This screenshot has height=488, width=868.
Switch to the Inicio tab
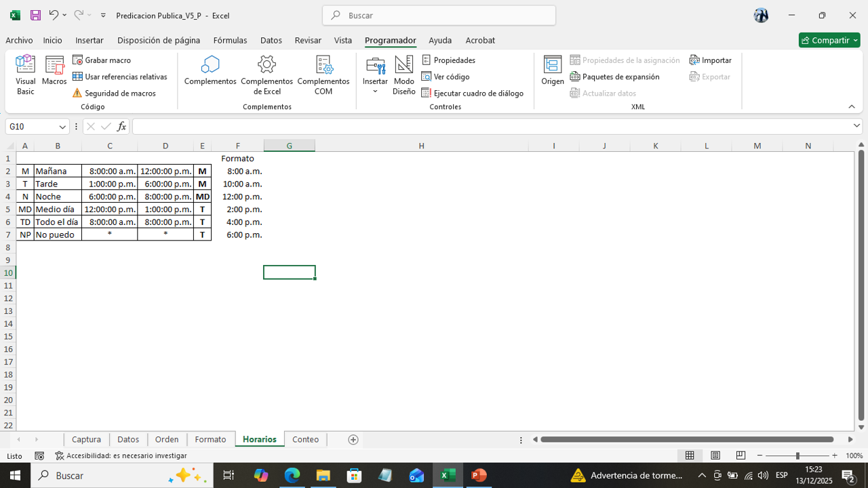tap(53, 40)
